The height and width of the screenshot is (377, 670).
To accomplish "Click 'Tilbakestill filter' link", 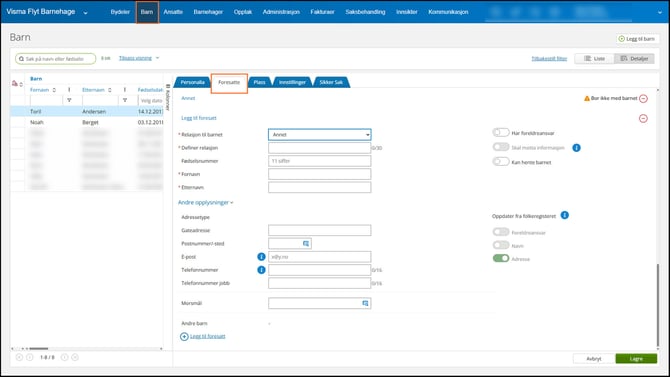I will (x=549, y=59).
